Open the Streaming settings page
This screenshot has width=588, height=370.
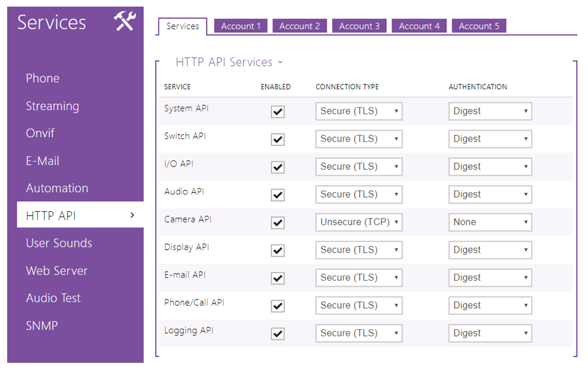(x=52, y=106)
